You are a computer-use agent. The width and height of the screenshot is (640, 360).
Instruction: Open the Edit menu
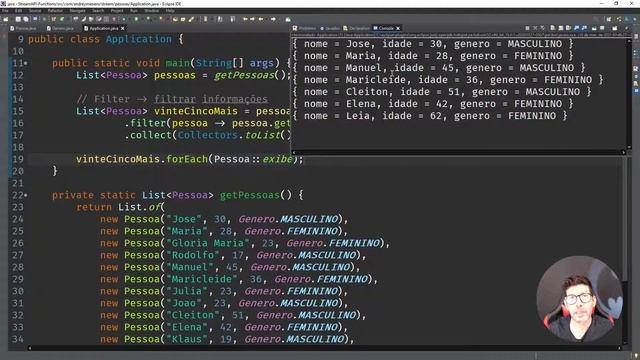coord(18,11)
